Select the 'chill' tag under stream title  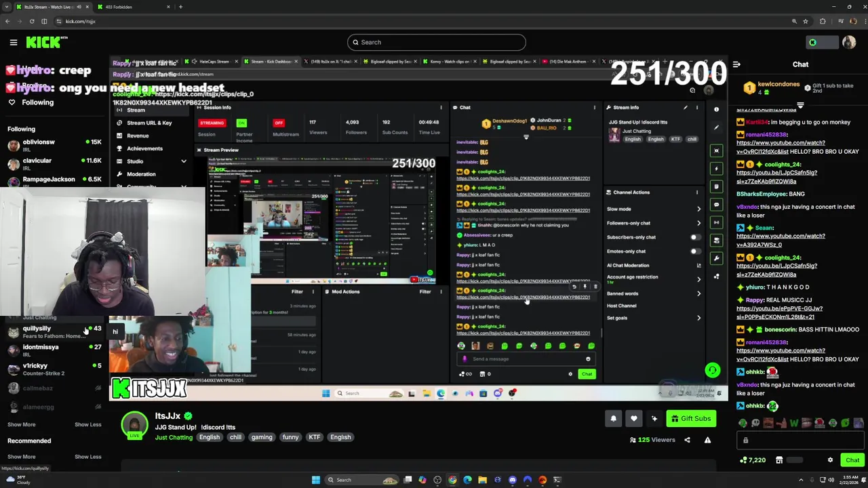coord(235,437)
